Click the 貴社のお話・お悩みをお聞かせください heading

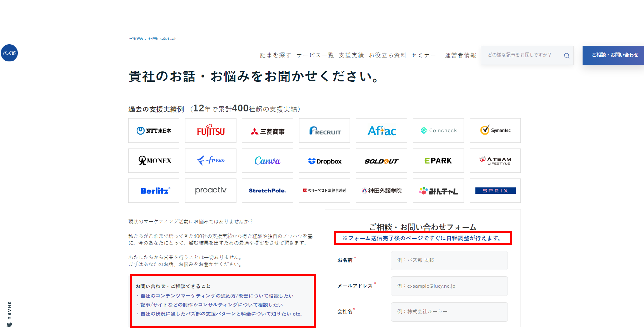point(254,77)
